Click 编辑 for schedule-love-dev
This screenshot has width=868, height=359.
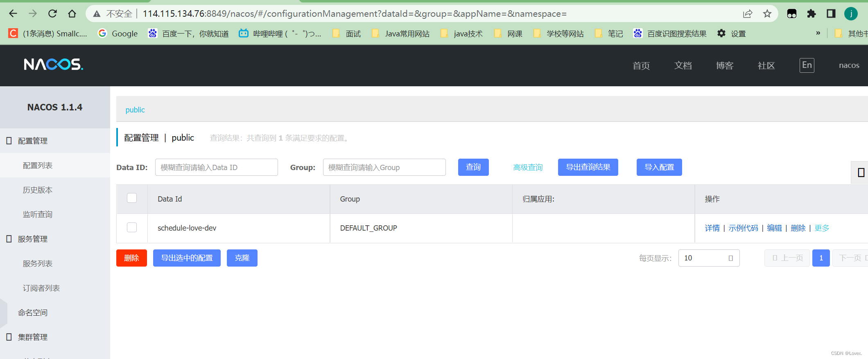click(774, 228)
